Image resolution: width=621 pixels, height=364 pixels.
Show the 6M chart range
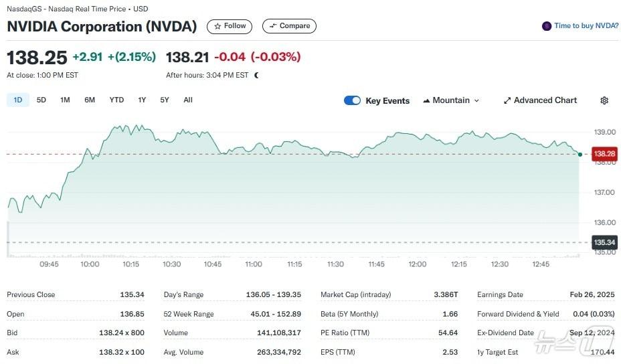[x=90, y=100]
